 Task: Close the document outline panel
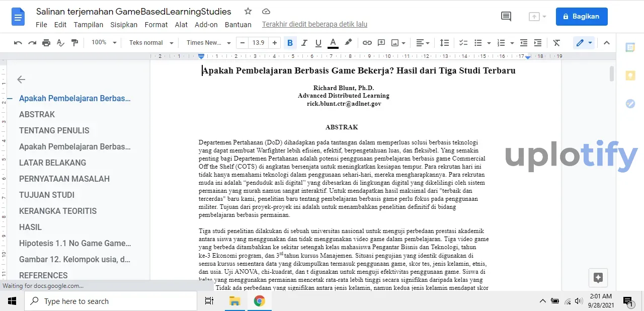tap(21, 79)
